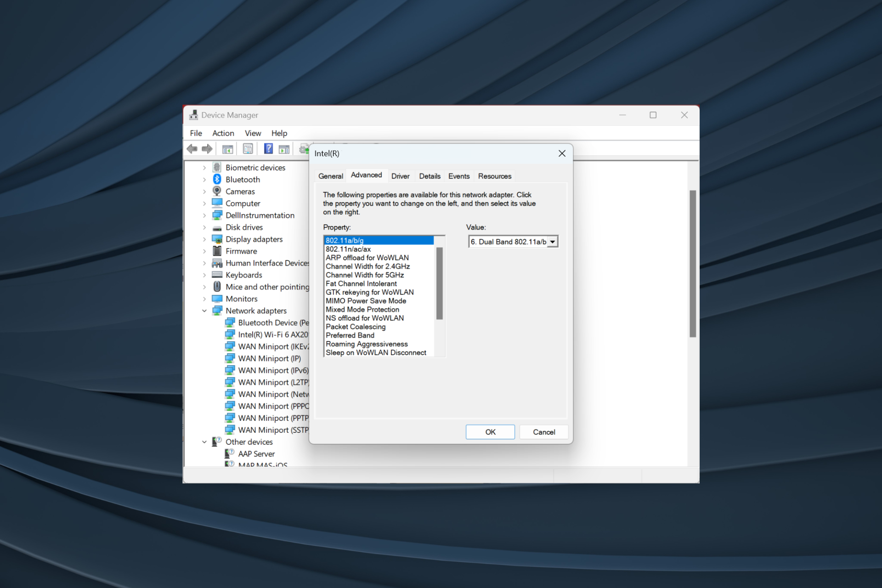Collapse the Network adapters node

[x=204, y=311]
